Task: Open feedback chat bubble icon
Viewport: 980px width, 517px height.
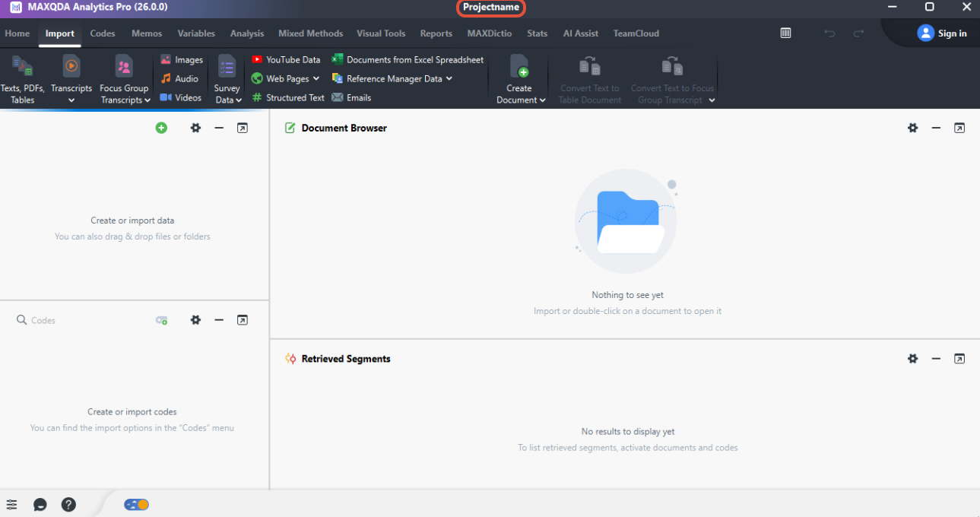Action: pyautogui.click(x=40, y=505)
